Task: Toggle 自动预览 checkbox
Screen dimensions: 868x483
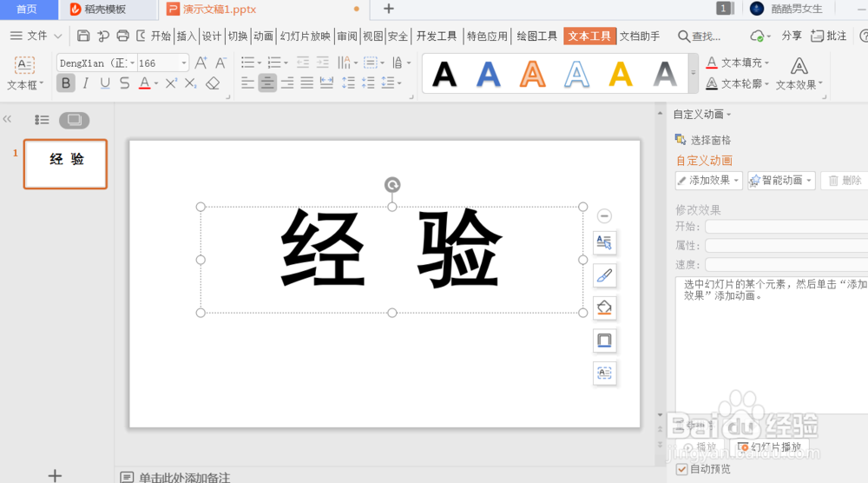Action: click(x=682, y=469)
